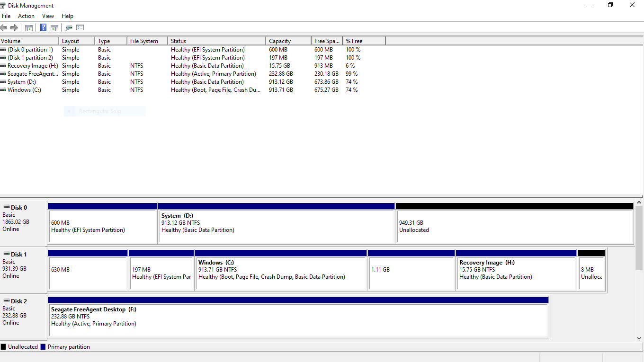The height and width of the screenshot is (362, 644).
Task: Click drive icon beside (Disk 0 partition 1)
Action: pos(3,50)
